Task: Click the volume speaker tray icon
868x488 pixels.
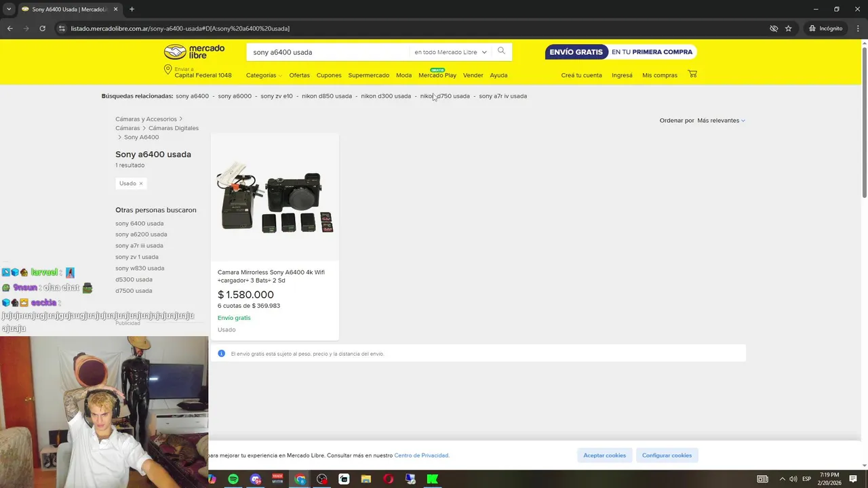Action: pyautogui.click(x=793, y=479)
